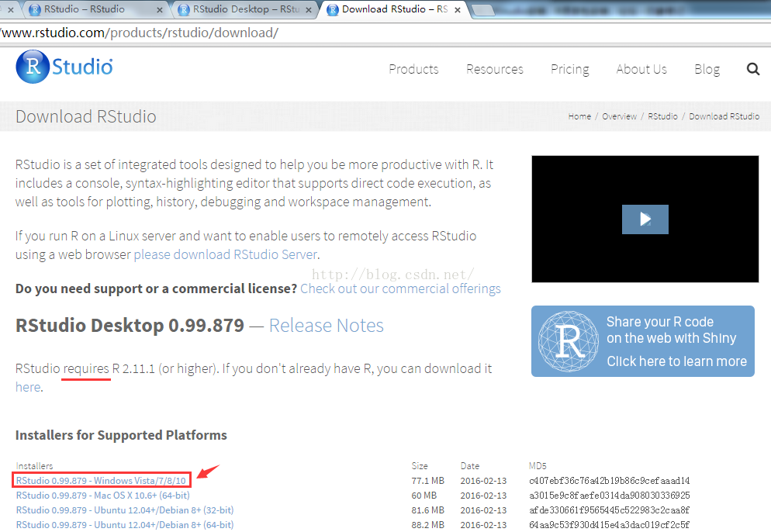Close the 'RStudio – RStudio' tab

click(x=159, y=10)
